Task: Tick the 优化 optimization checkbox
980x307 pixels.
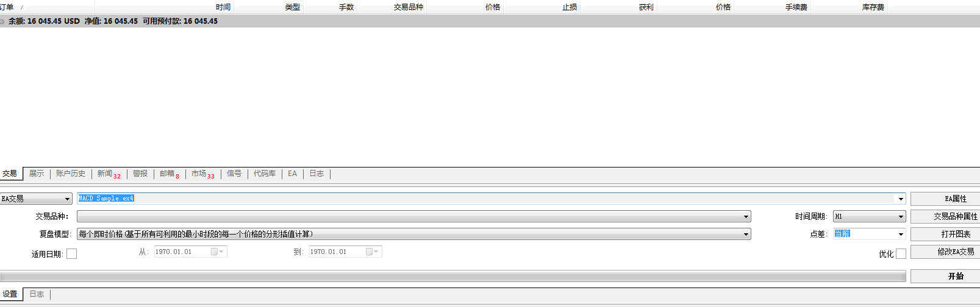Action: click(x=901, y=254)
